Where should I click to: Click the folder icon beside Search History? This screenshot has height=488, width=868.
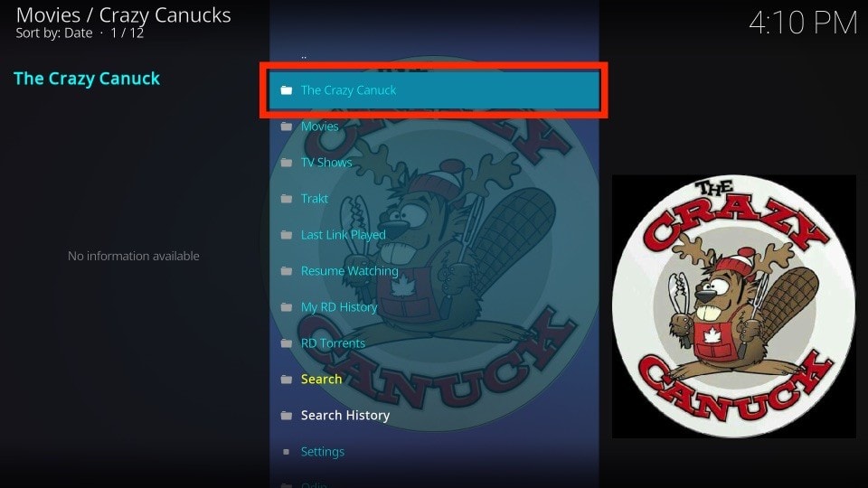pyautogui.click(x=287, y=416)
